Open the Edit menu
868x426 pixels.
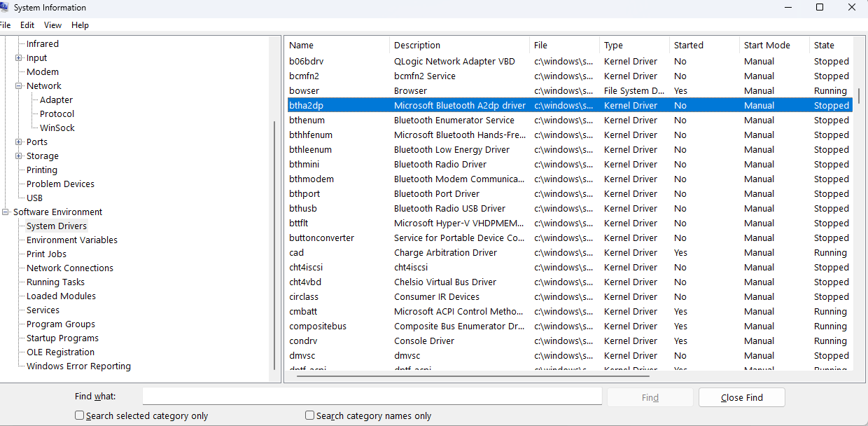(x=27, y=25)
